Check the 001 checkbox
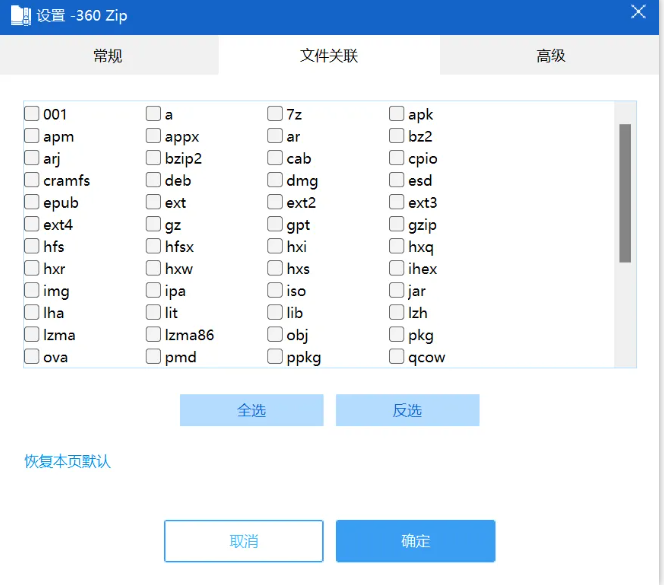This screenshot has width=664, height=585. click(32, 114)
